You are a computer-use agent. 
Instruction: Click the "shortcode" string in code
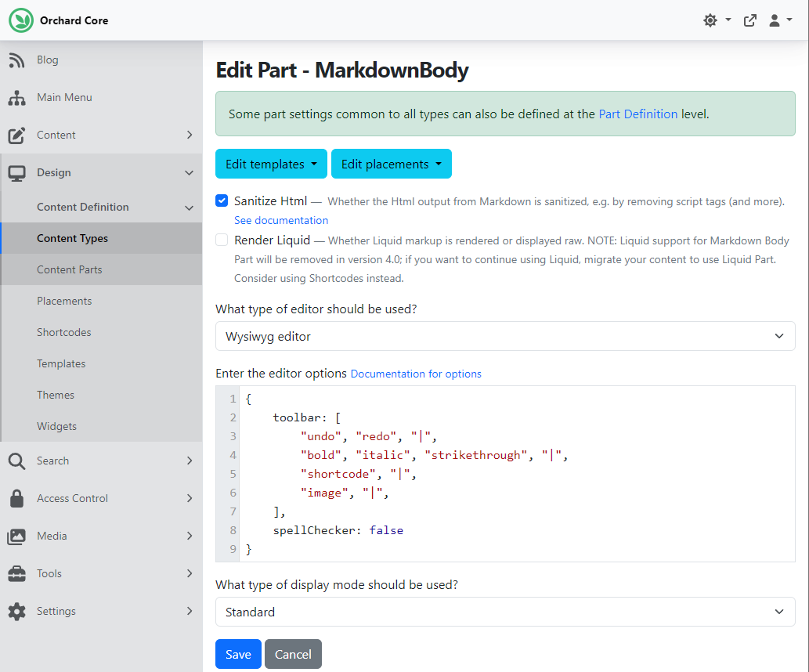338,474
